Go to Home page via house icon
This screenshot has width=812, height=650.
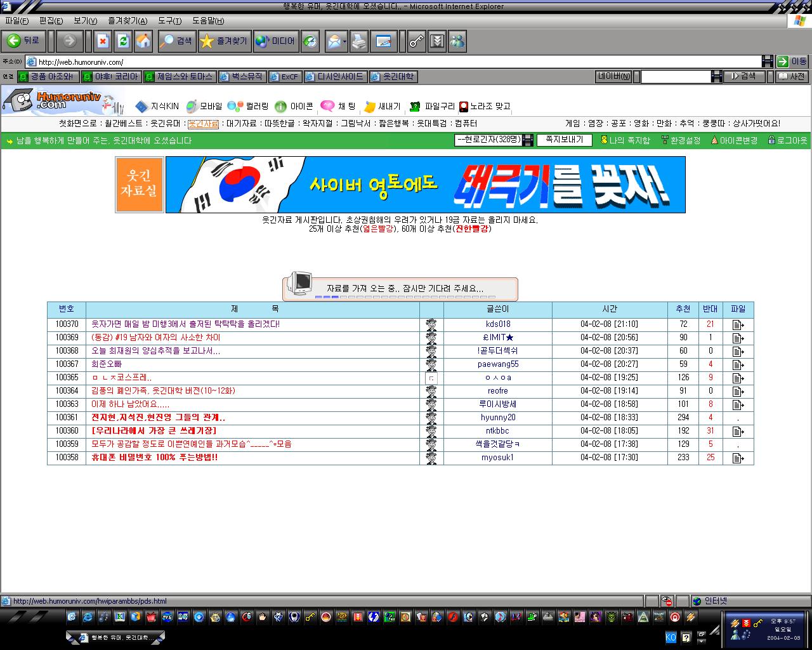point(143,41)
